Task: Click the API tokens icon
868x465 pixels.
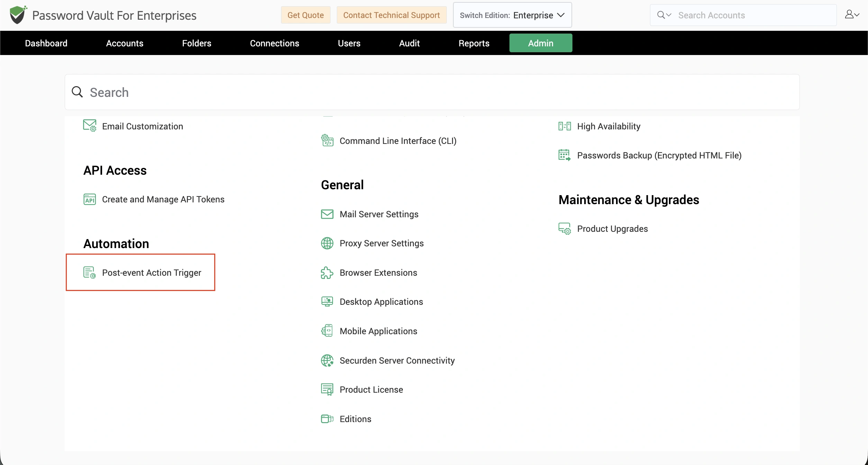Action: tap(90, 199)
